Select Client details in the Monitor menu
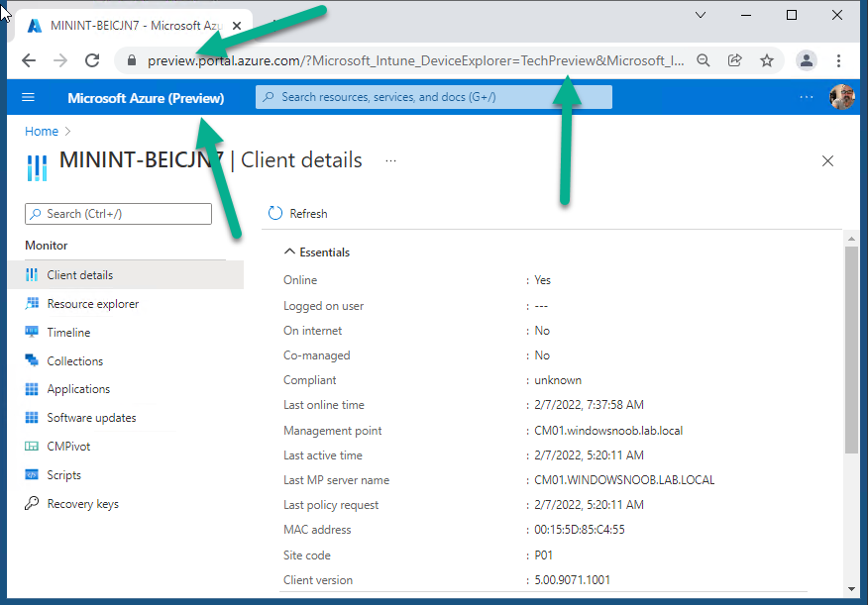 click(126, 275)
